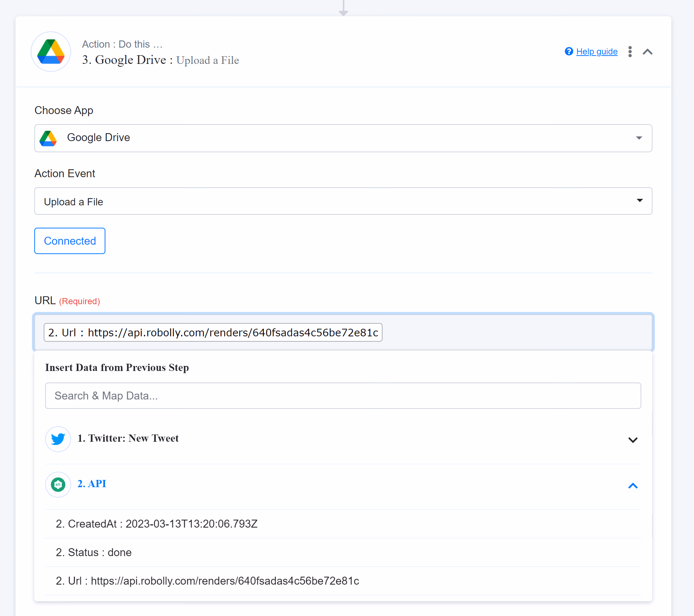Click the blue help question mark icon

point(569,52)
